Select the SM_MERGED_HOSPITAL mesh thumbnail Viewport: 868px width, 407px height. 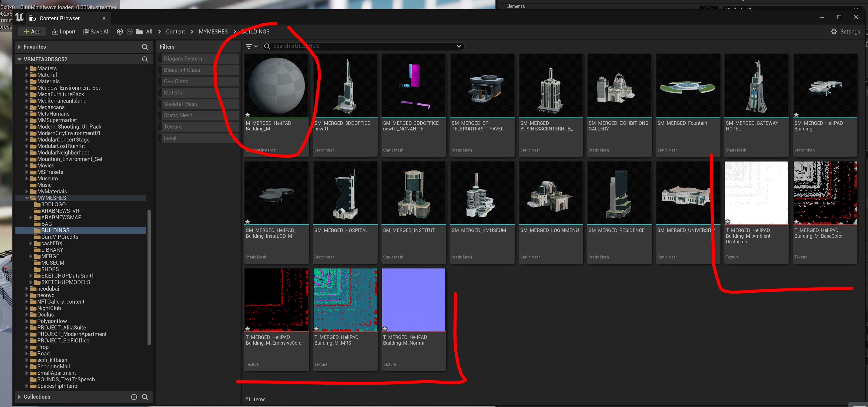click(x=345, y=193)
